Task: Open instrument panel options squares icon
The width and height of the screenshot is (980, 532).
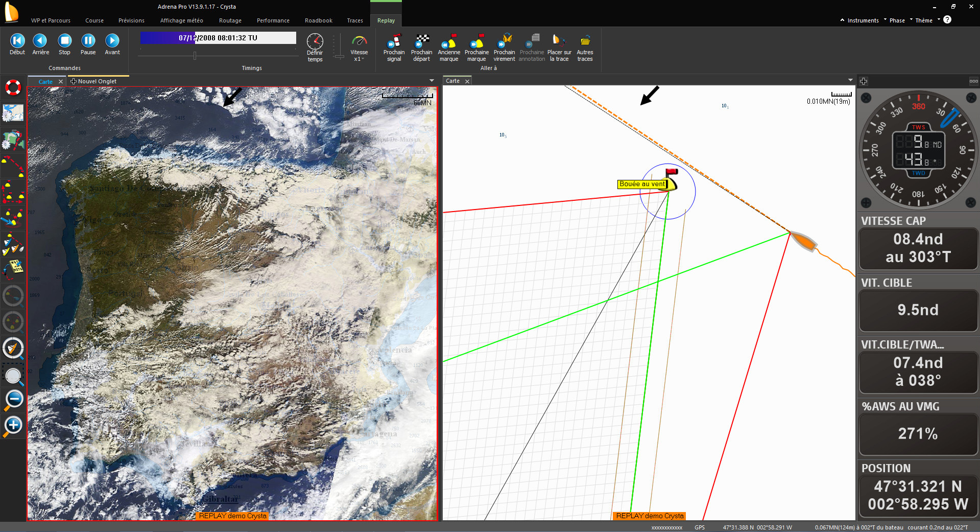Action: click(x=973, y=81)
